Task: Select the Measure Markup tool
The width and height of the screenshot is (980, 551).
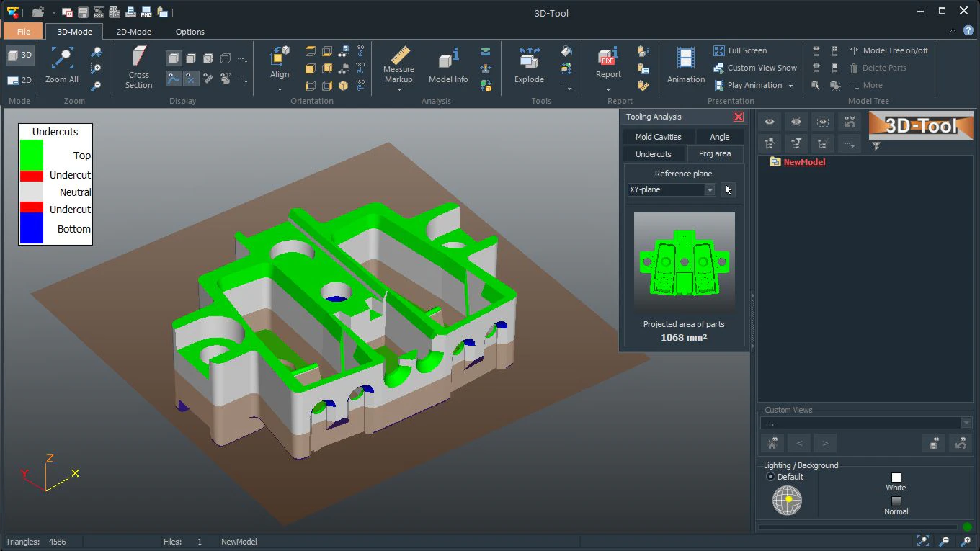Action: point(398,65)
